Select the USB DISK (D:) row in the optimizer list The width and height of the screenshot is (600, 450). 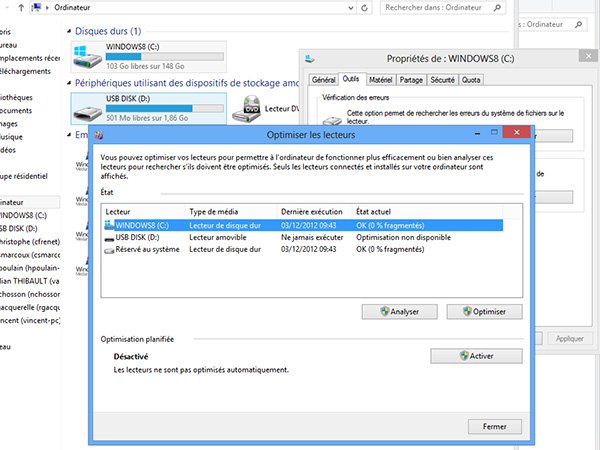(303, 238)
